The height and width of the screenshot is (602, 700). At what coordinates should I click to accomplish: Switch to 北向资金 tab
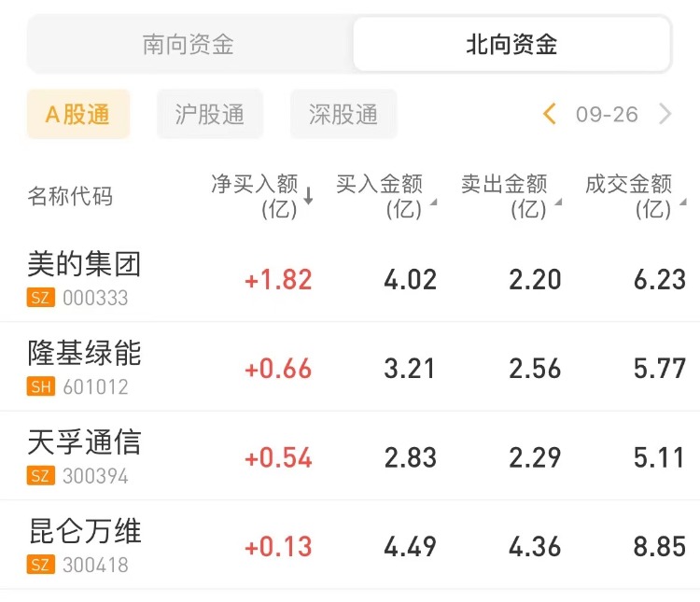click(511, 44)
